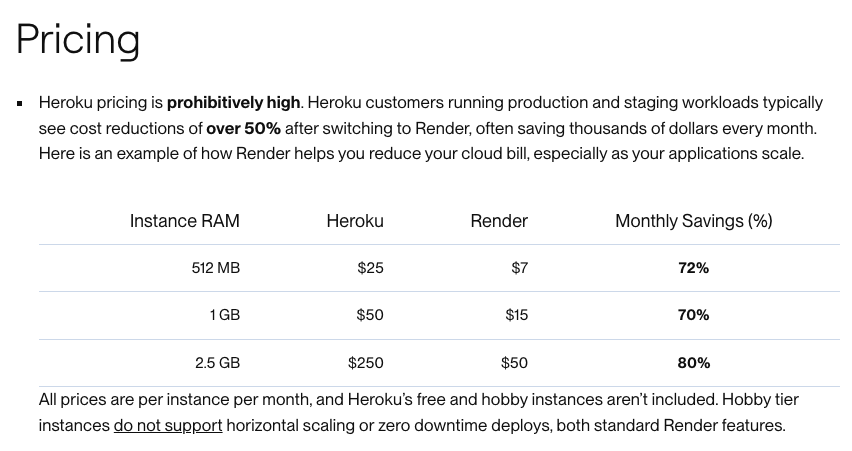Viewport: 852px width, 451px height.
Task: Select the Monthly Savings (%) column header
Action: 693,221
